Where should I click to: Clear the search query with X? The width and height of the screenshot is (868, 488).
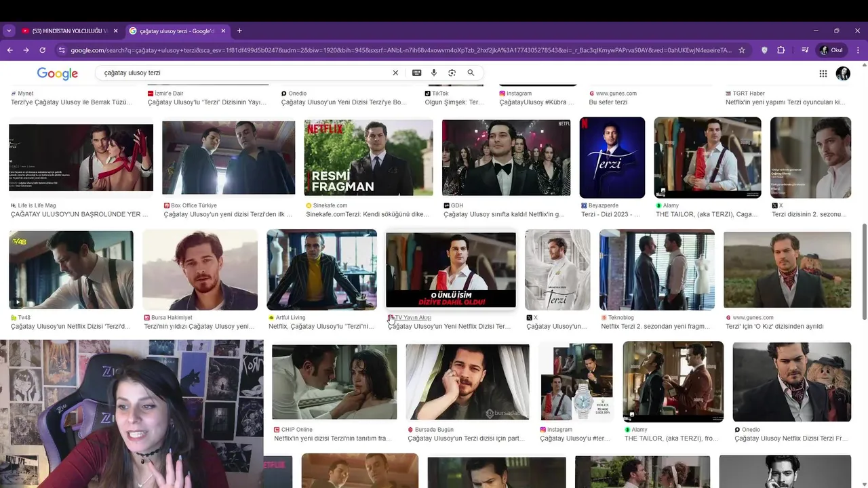click(x=395, y=73)
